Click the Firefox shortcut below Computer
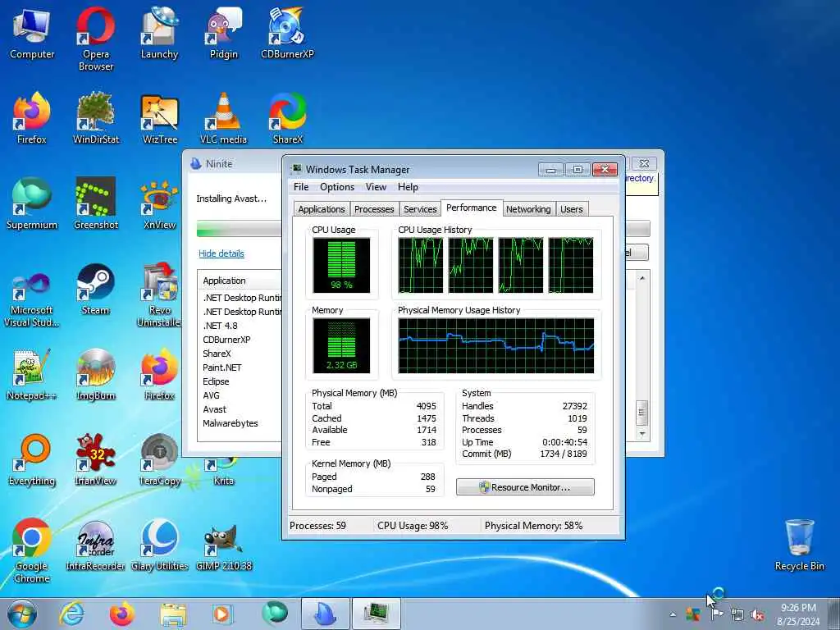Image resolution: width=840 pixels, height=630 pixels. point(32,118)
